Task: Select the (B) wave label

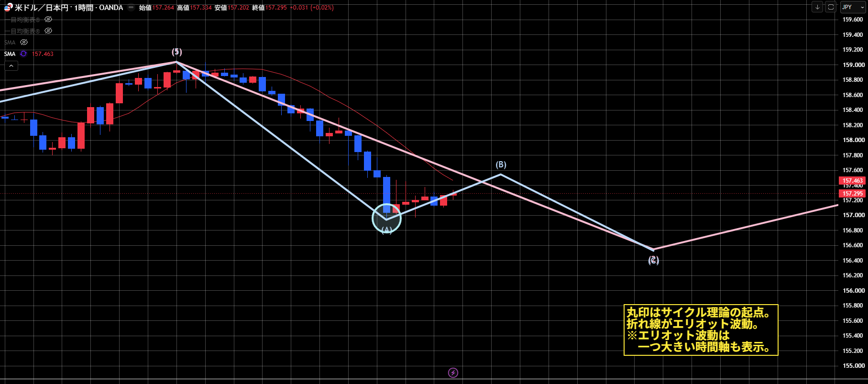Action: coord(501,165)
